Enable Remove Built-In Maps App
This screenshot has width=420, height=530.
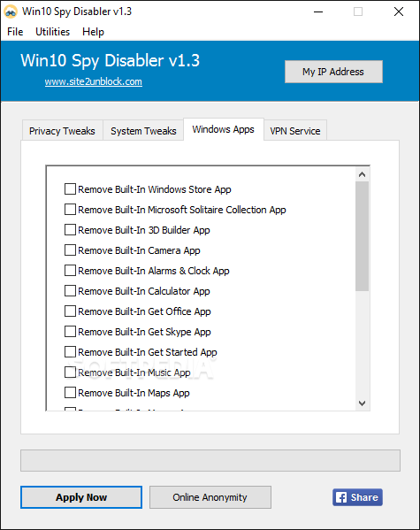[70, 393]
